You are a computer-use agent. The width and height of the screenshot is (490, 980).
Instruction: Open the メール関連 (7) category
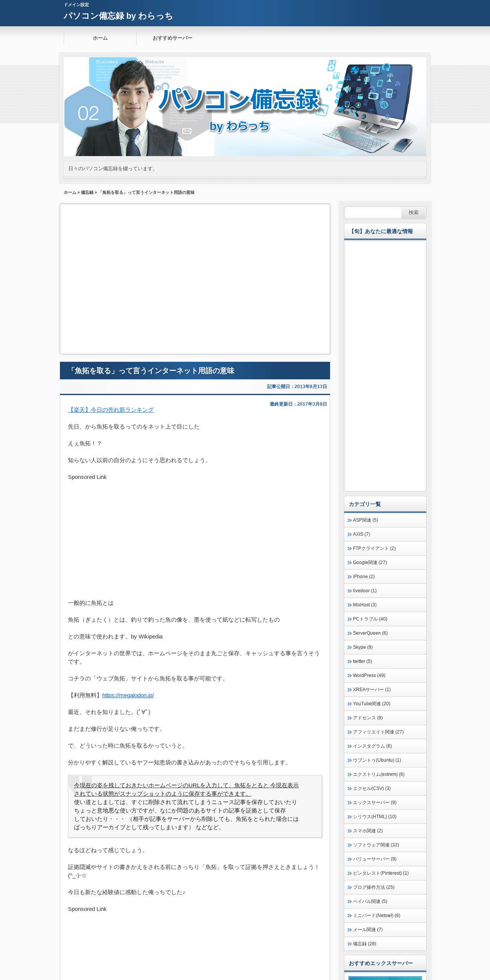coord(385,930)
